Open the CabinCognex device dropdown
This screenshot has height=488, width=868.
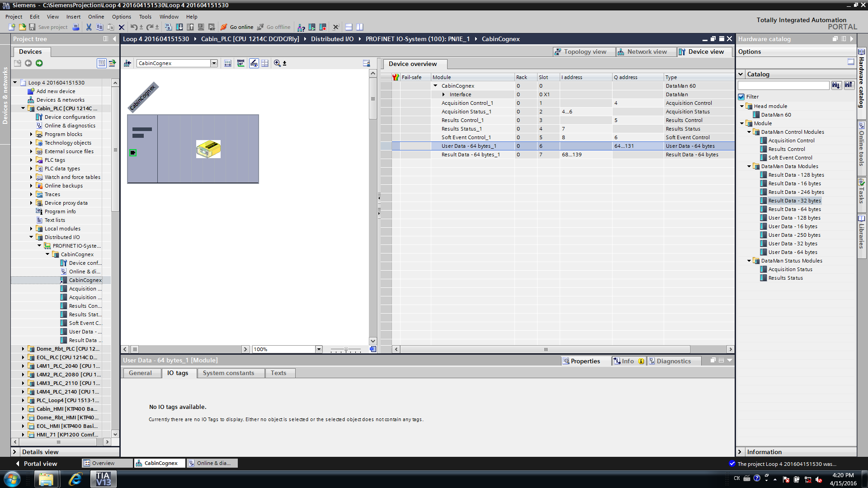point(214,63)
